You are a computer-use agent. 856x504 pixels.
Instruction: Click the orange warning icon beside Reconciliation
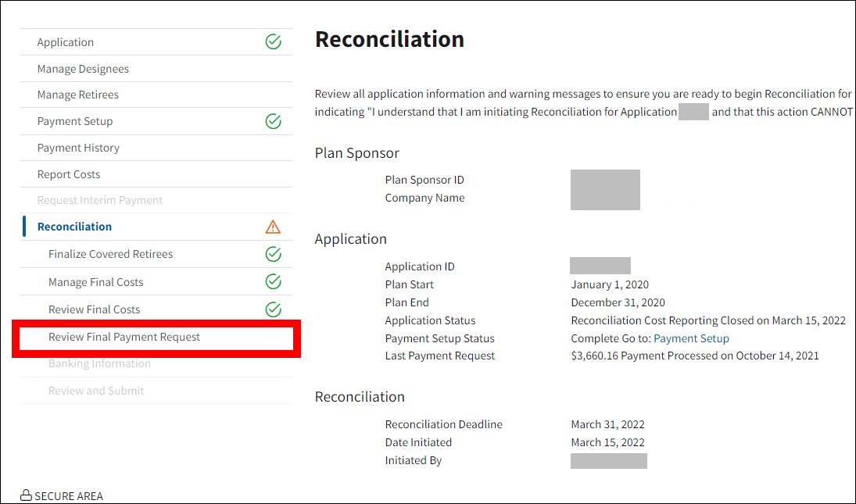(273, 227)
